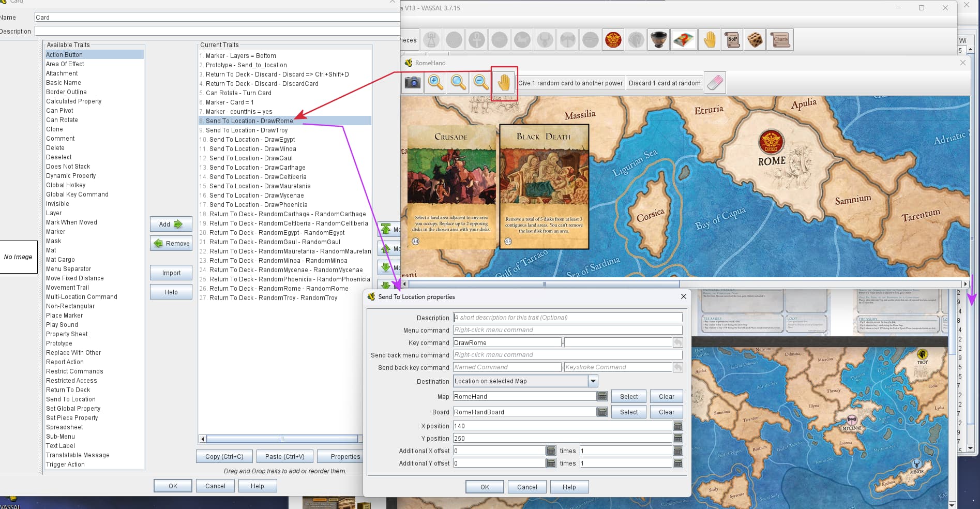Click the Import button
Image resolution: width=980 pixels, height=509 pixels.
[x=171, y=273]
